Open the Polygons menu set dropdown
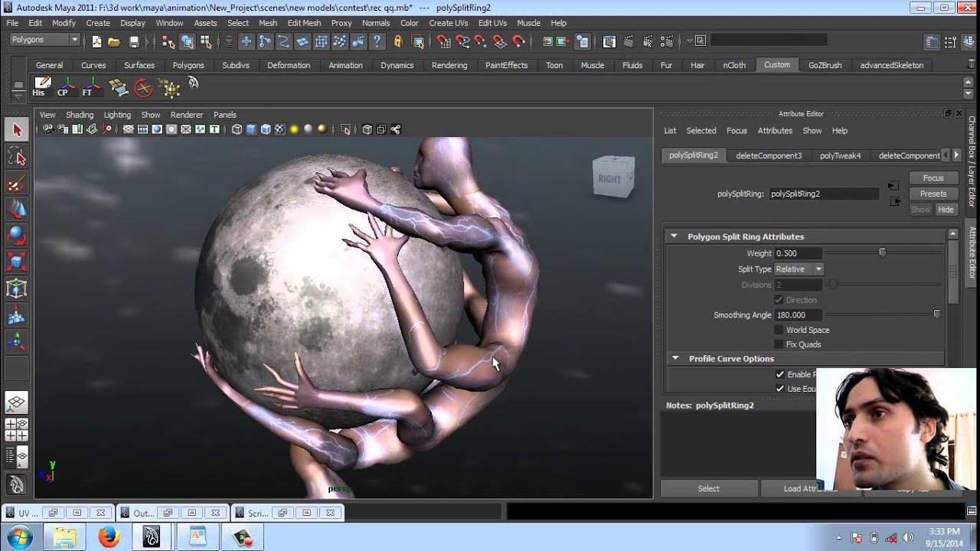Image resolution: width=980 pixels, height=551 pixels. pos(46,40)
